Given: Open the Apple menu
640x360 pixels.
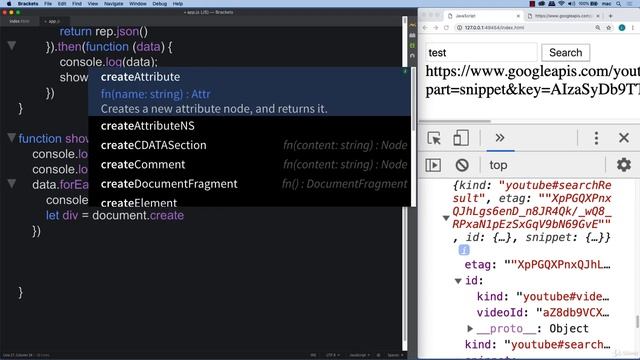Looking at the screenshot, I should point(9,4).
